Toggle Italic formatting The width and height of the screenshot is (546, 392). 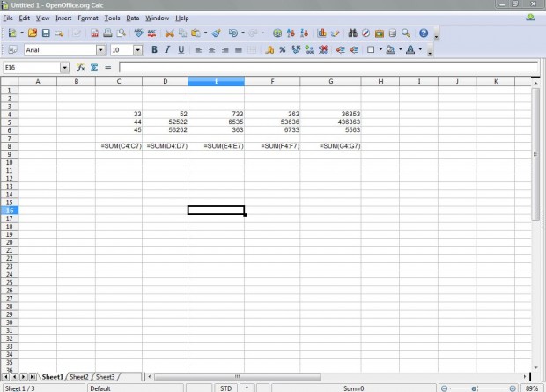[x=167, y=50]
